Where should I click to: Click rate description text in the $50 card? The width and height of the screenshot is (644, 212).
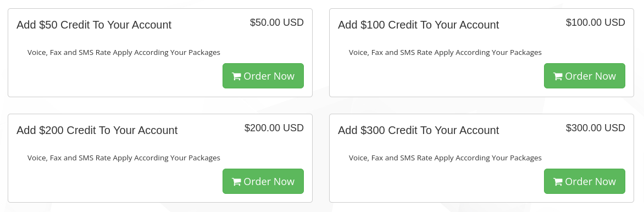124,53
